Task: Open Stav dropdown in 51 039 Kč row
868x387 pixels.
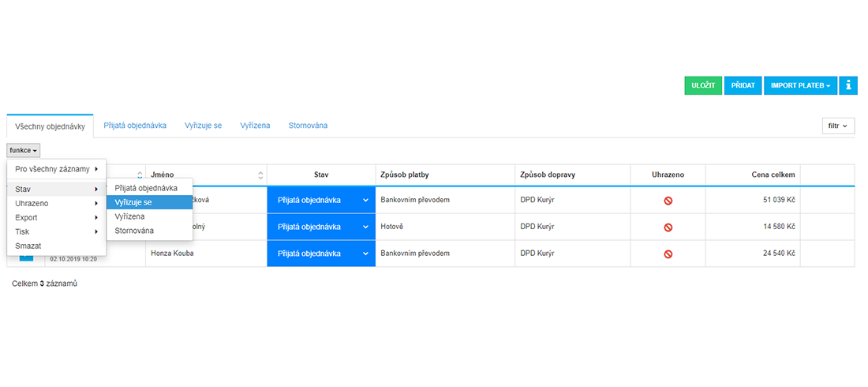Action: 321,200
